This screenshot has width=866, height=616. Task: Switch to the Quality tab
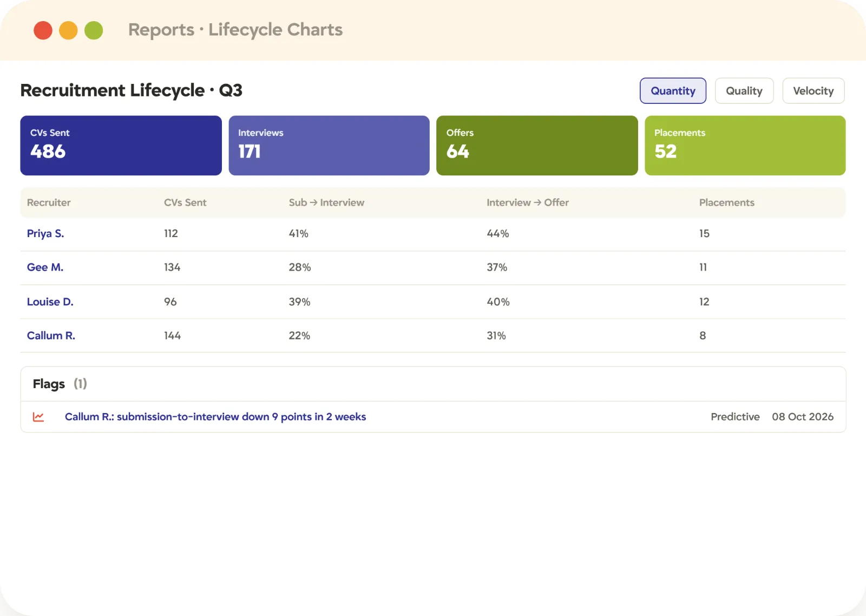[744, 91]
